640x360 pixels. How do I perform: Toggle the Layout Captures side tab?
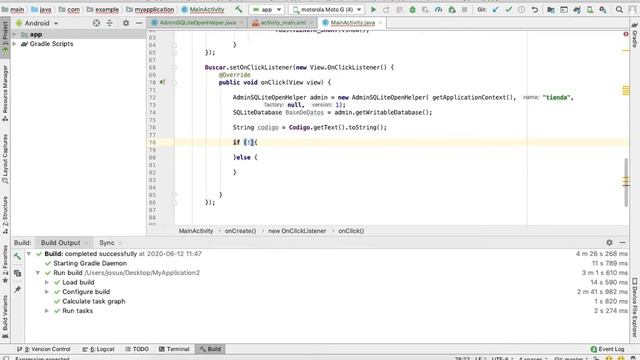(x=5, y=159)
